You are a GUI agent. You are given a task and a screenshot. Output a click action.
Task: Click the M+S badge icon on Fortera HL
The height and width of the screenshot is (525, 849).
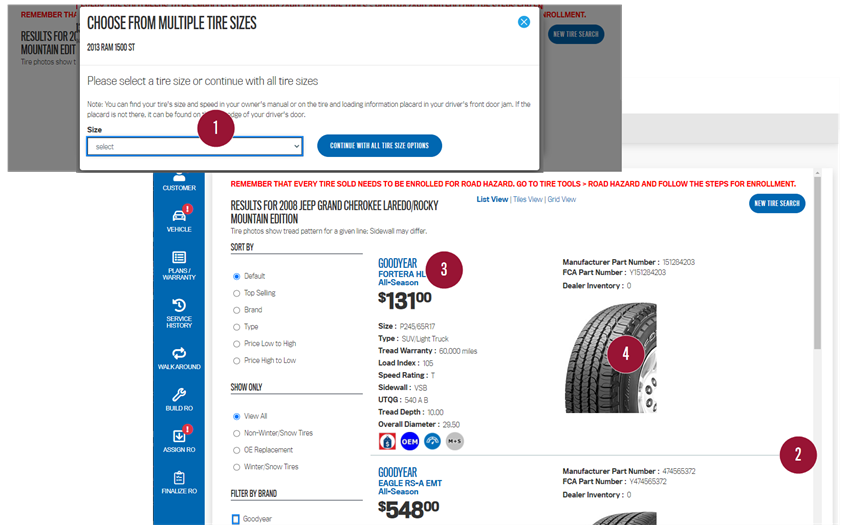(x=455, y=442)
